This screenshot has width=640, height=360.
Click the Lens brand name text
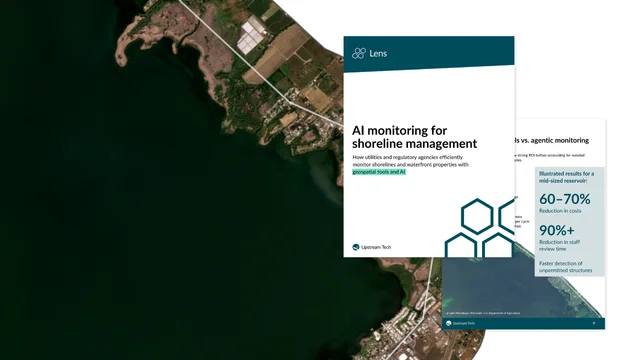pos(378,53)
